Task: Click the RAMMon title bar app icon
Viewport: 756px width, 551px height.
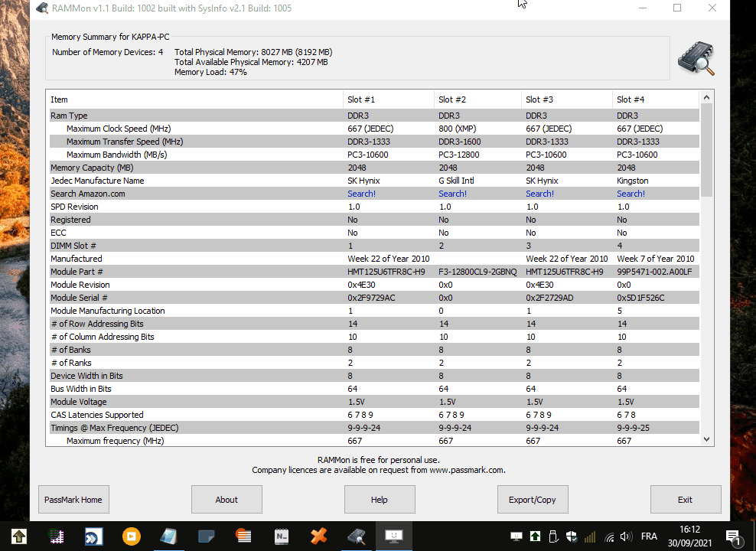Action: pyautogui.click(x=42, y=8)
